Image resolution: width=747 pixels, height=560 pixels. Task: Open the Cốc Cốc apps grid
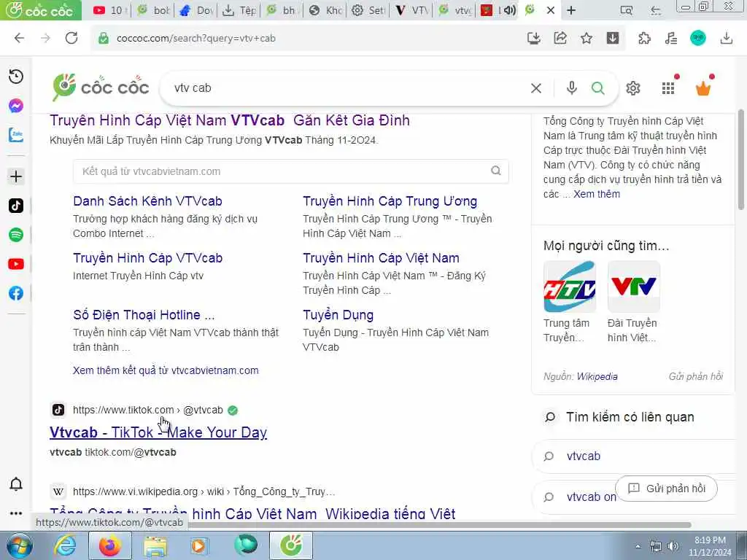pyautogui.click(x=668, y=88)
